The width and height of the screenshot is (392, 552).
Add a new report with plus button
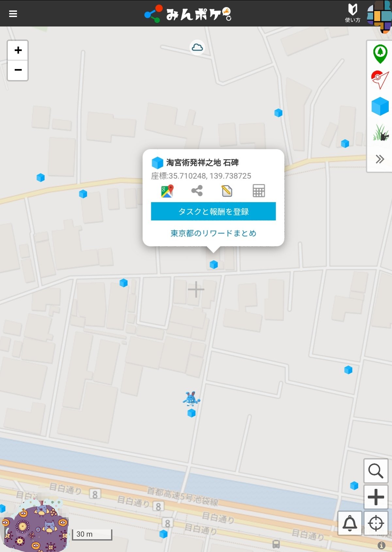click(376, 497)
